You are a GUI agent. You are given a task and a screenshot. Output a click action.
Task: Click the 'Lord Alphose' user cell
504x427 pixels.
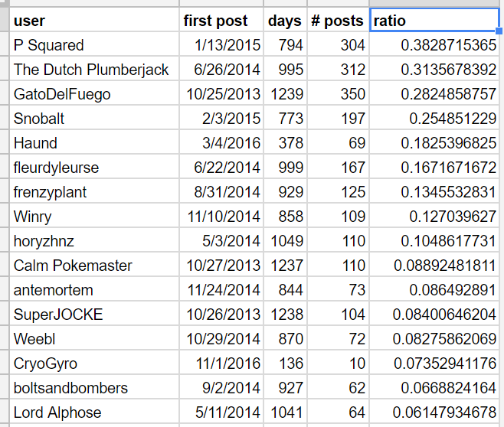95,412
